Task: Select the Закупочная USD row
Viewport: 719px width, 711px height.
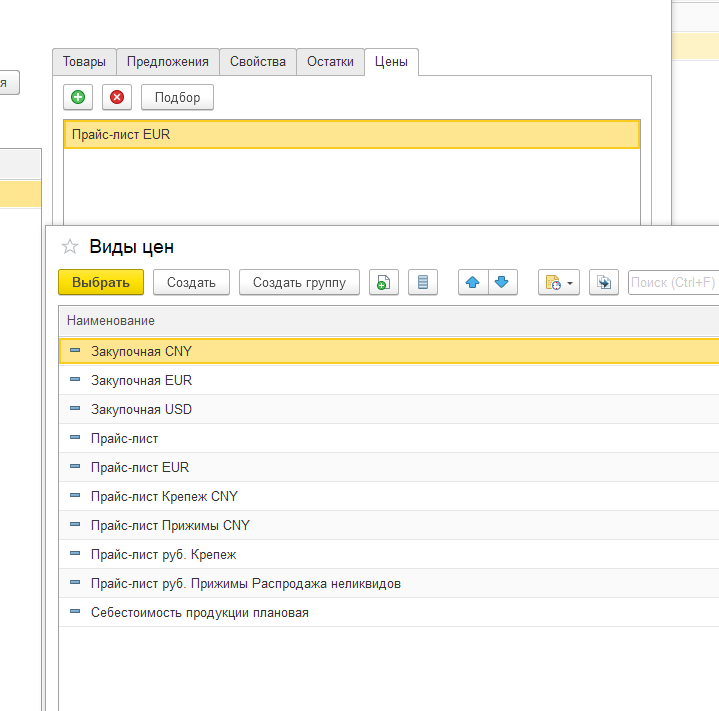Action: pyautogui.click(x=389, y=409)
